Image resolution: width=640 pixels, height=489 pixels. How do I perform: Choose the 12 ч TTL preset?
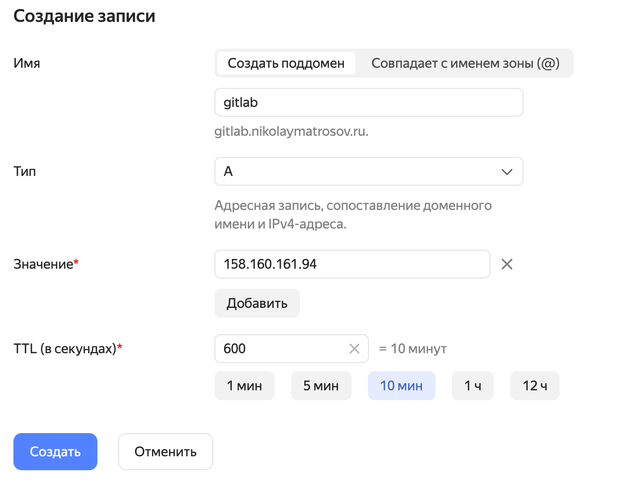535,386
